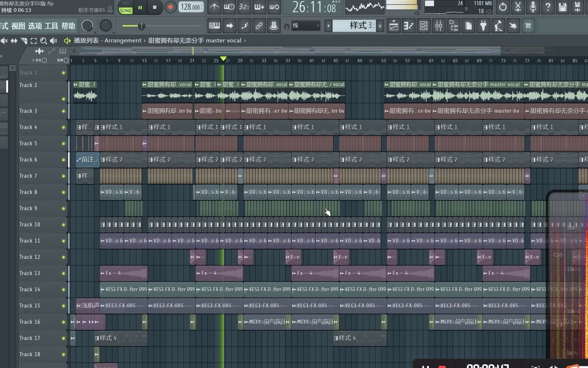Mute Track 1 using its green light

coord(63,73)
